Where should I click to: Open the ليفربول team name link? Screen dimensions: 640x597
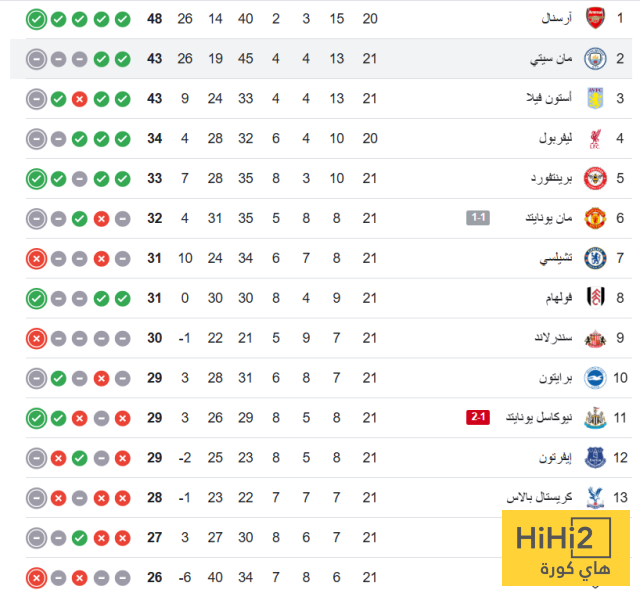coord(553,138)
